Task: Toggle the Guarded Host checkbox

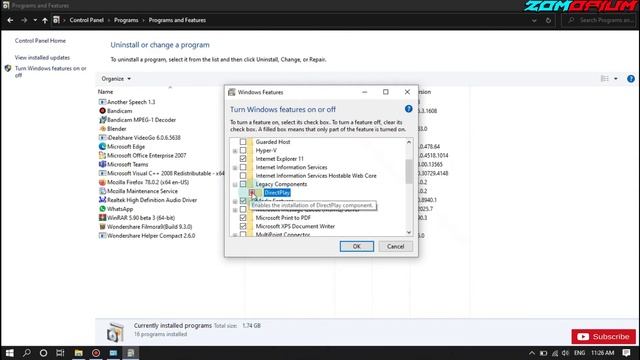Action: click(243, 142)
